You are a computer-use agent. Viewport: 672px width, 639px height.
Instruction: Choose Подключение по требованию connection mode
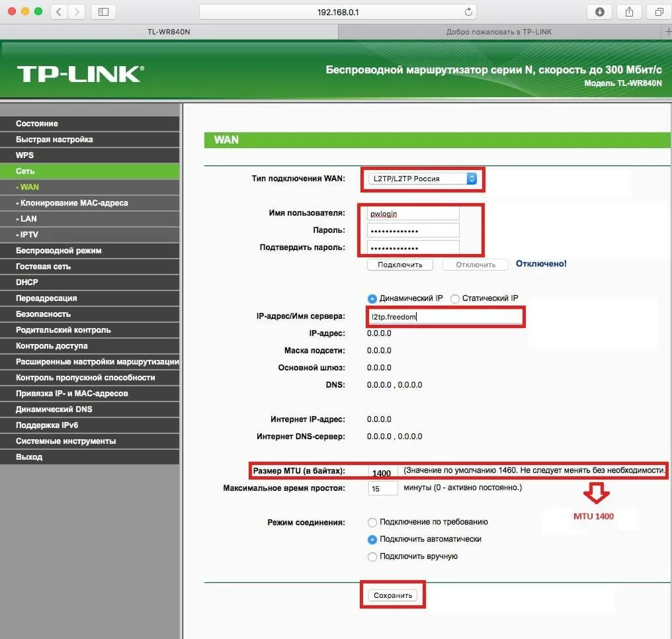[372, 522]
